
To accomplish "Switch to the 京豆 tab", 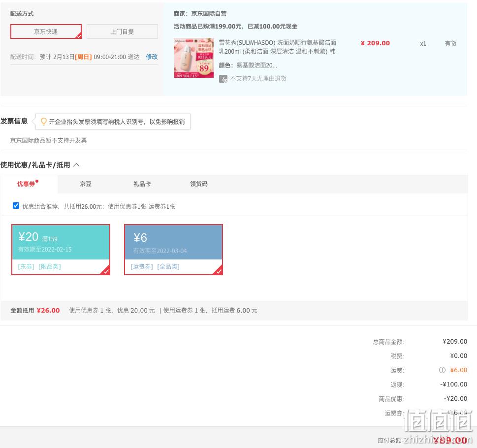I will click(x=86, y=184).
